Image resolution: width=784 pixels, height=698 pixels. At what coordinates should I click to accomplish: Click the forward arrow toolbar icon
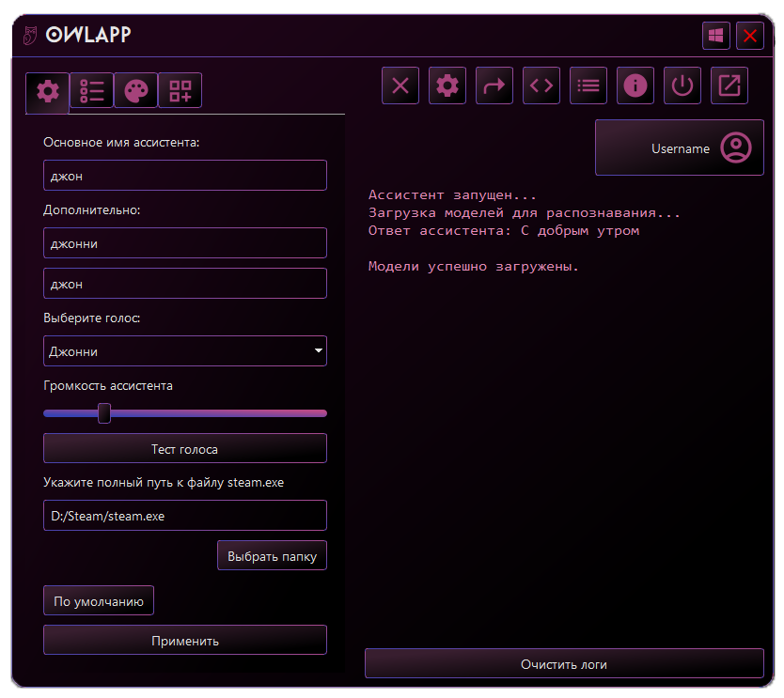494,86
